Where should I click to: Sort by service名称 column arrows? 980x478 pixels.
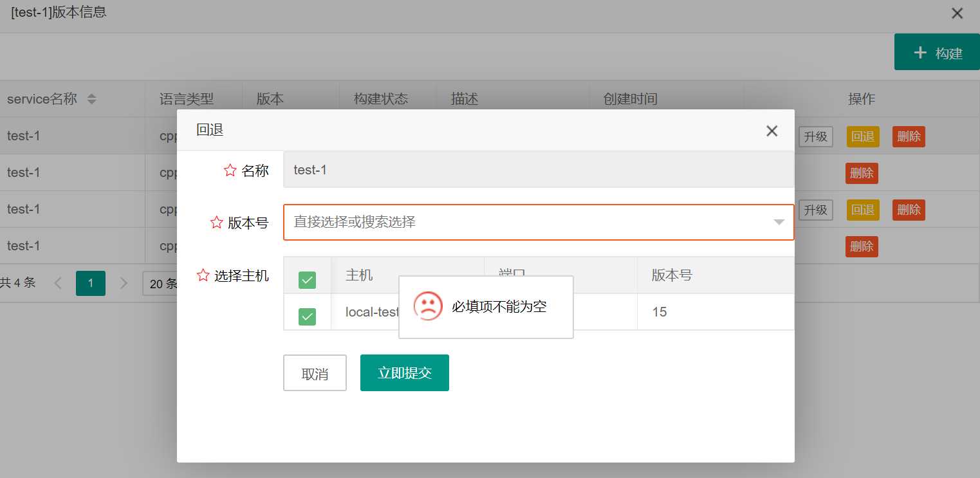pos(92,99)
